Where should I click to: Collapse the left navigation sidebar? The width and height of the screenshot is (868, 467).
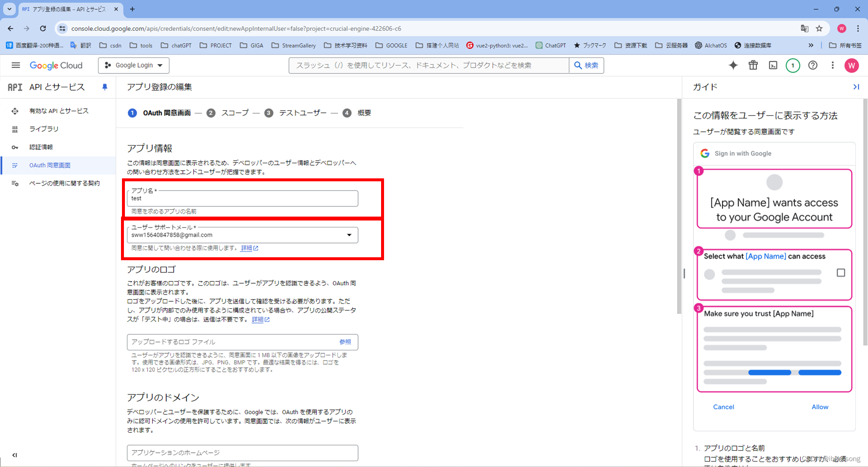pyautogui.click(x=15, y=455)
